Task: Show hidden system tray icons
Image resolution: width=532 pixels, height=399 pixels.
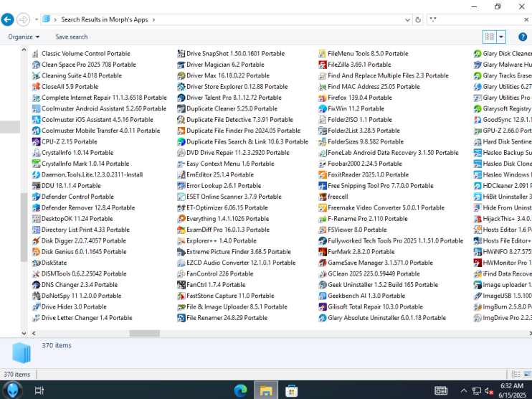Action: [464, 390]
